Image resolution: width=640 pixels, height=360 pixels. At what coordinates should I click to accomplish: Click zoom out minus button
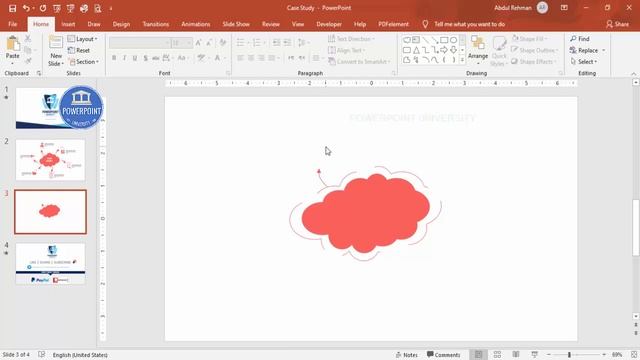pyautogui.click(x=549, y=355)
